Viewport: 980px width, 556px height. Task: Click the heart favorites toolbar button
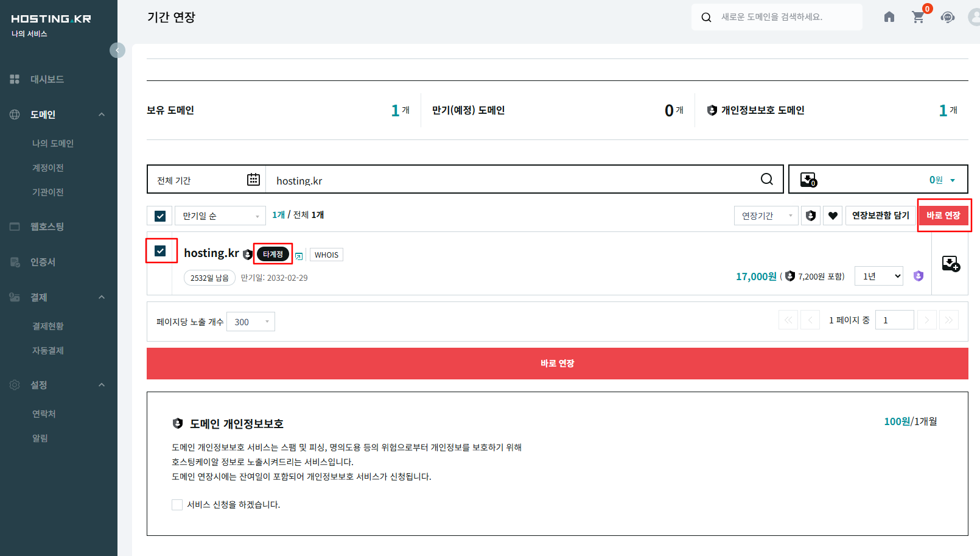tap(833, 216)
